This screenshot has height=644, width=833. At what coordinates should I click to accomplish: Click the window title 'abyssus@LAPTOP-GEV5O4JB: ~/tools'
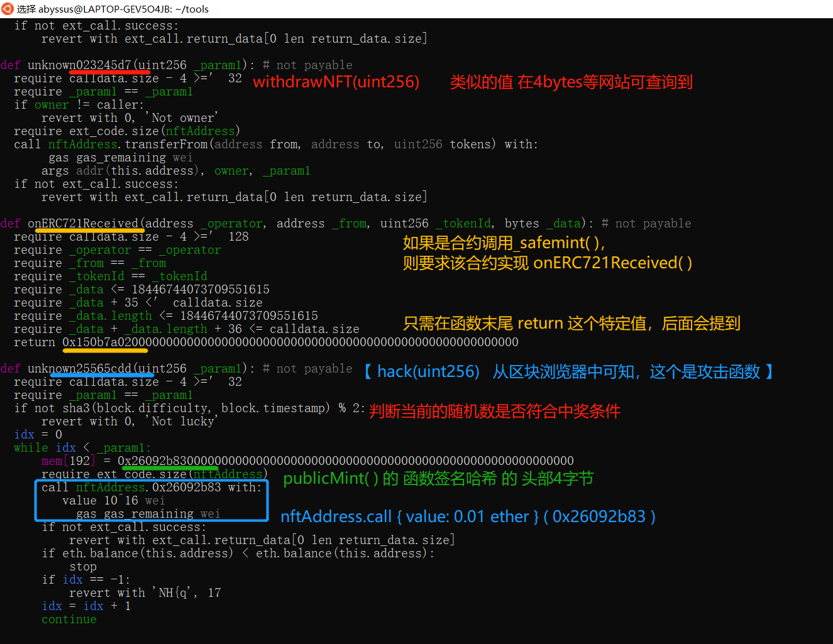click(123, 9)
